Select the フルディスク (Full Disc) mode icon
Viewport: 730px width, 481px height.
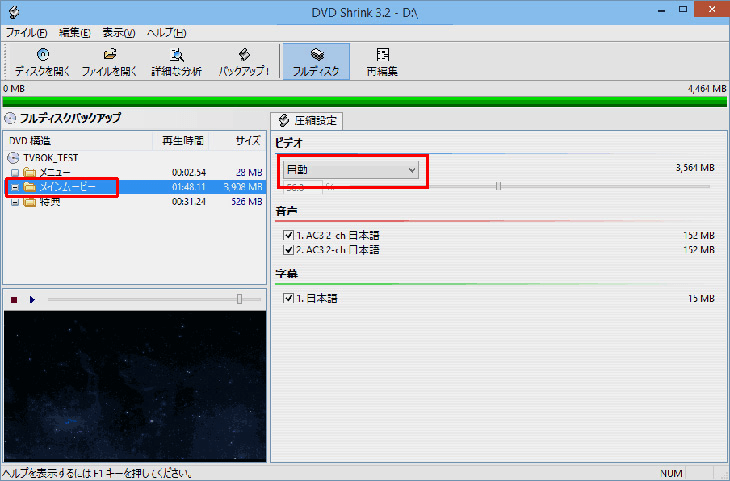click(316, 55)
